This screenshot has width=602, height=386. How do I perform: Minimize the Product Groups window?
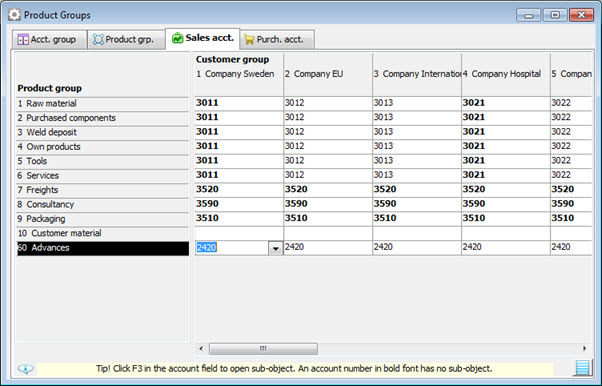pos(529,15)
